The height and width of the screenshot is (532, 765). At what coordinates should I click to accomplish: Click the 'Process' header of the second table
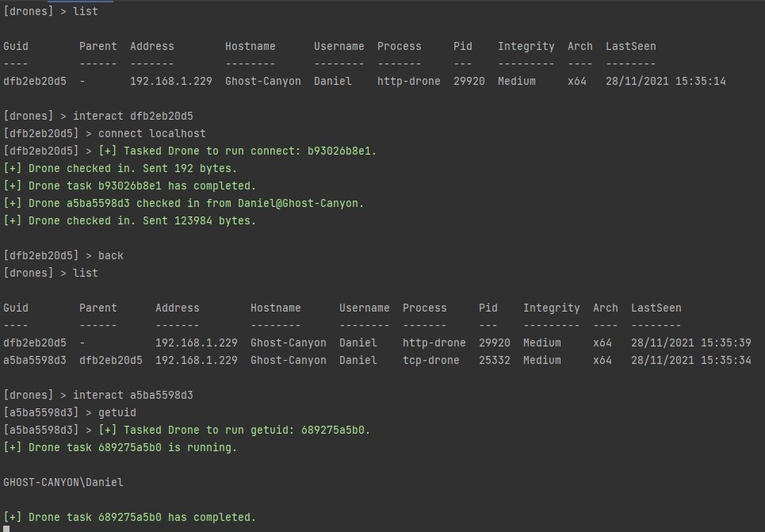pyautogui.click(x=424, y=308)
